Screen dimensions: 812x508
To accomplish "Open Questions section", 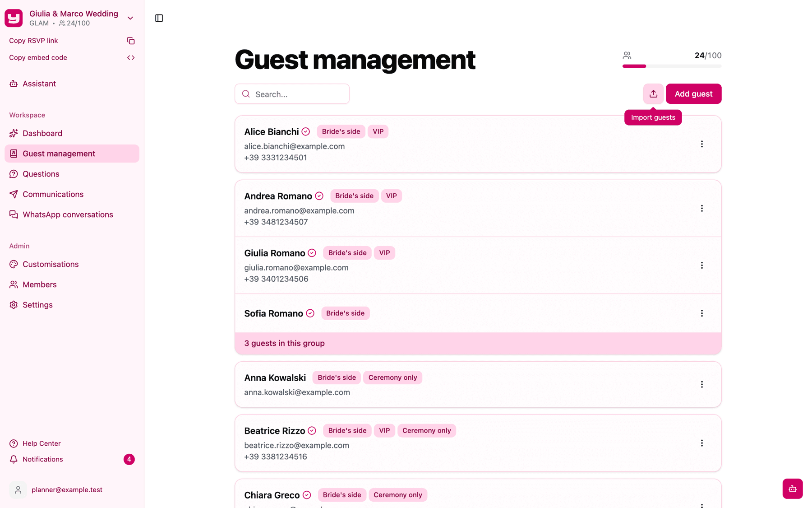I will click(72, 174).
